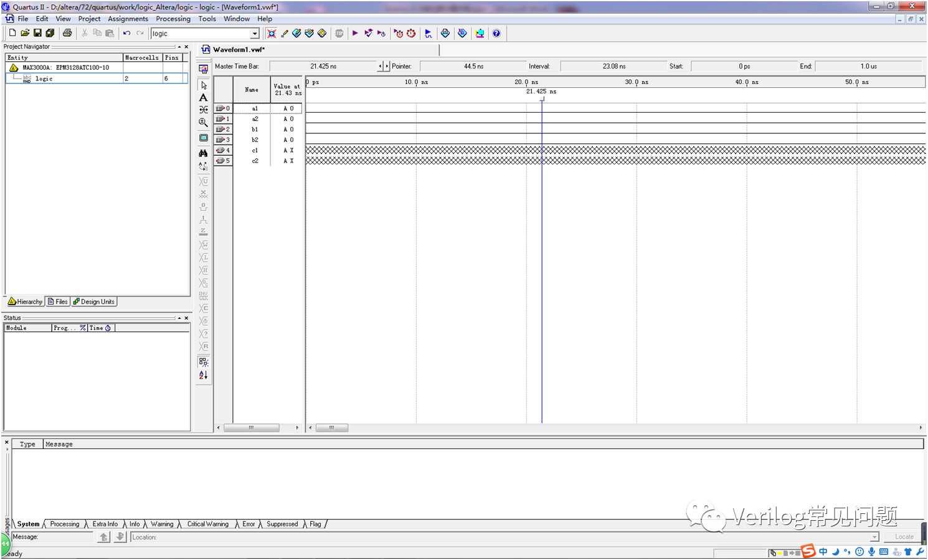The image size is (928, 560).
Task: Select the Extra Info messages tab
Action: click(105, 524)
